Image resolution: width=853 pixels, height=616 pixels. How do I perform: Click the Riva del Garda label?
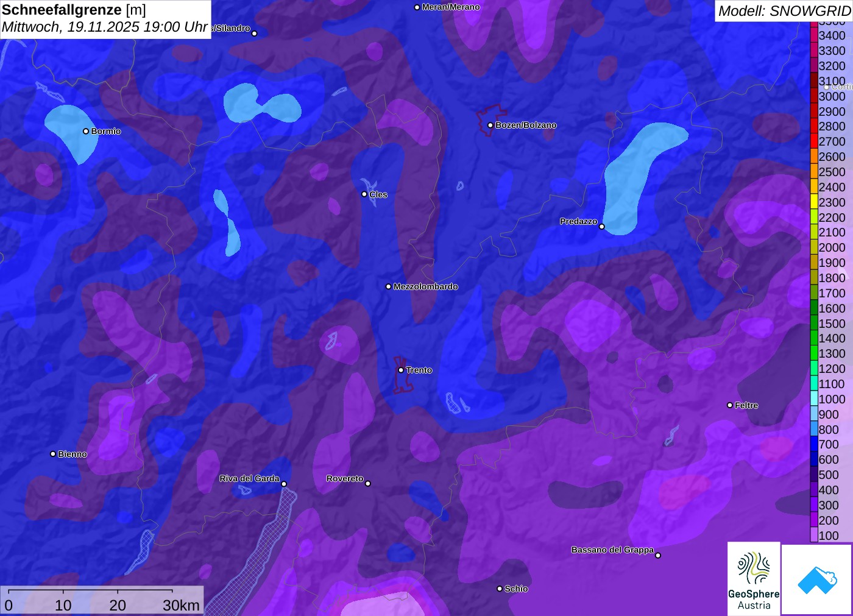click(x=249, y=478)
